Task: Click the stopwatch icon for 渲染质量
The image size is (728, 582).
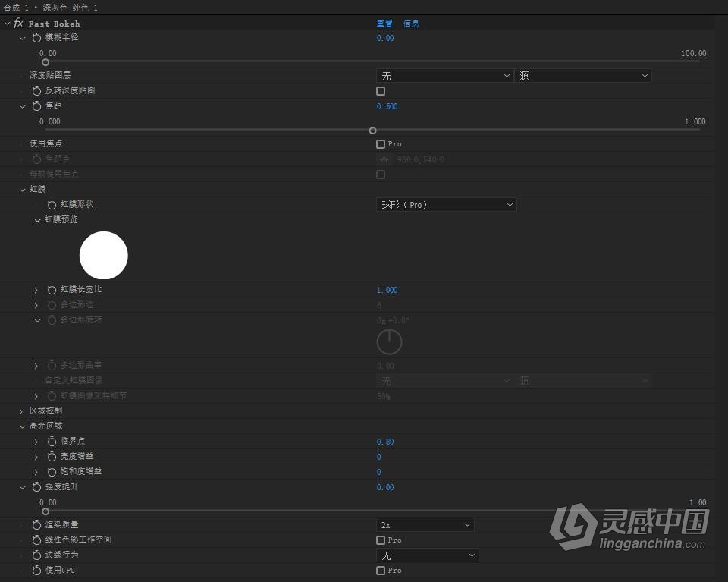Action: point(36,524)
